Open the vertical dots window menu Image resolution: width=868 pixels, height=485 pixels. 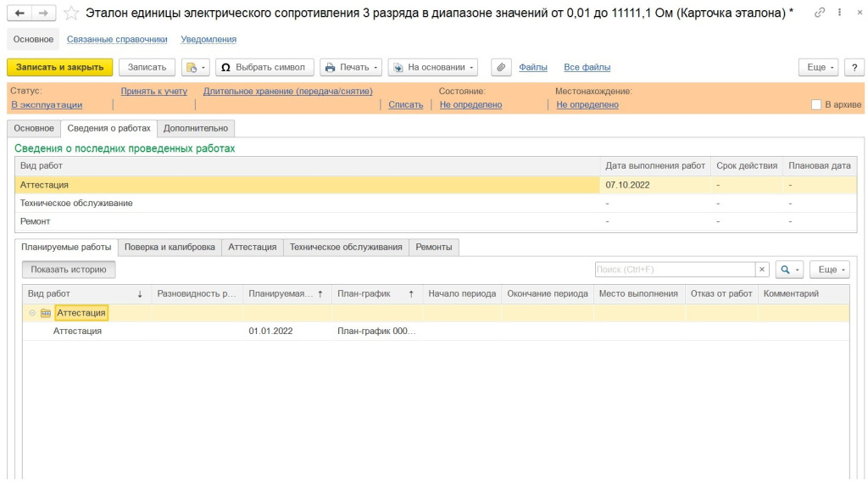coord(839,12)
